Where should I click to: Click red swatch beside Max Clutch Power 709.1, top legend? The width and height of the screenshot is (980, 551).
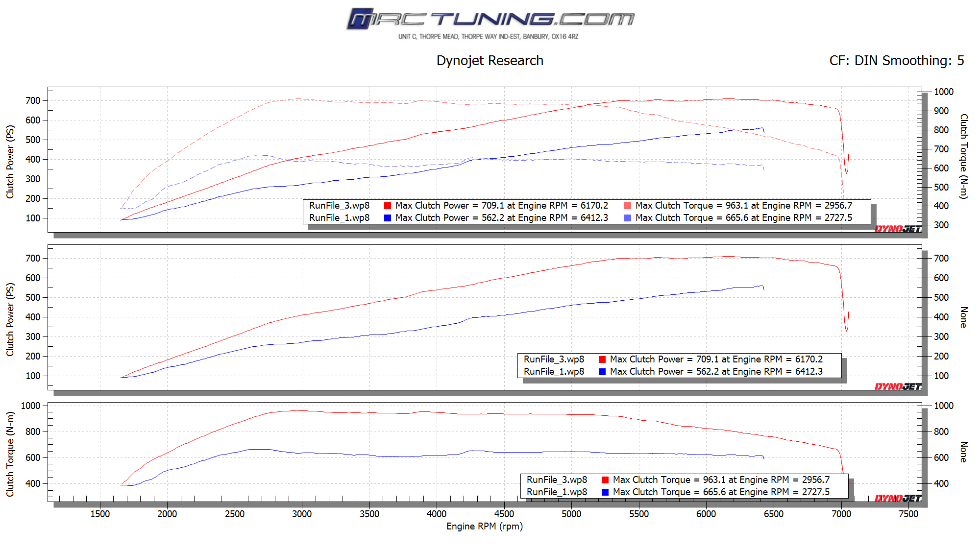[x=388, y=206]
